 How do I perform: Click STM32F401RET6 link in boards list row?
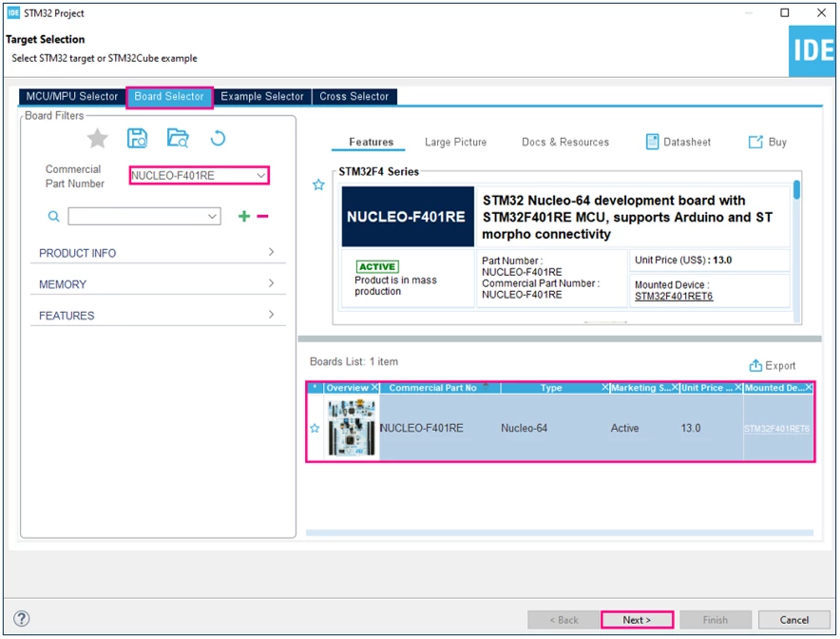pyautogui.click(x=776, y=429)
